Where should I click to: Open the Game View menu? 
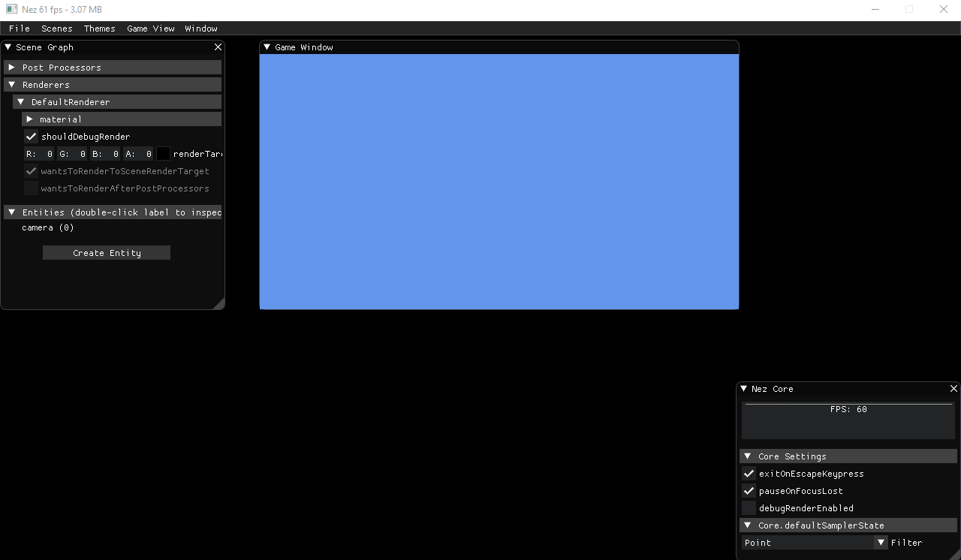click(150, 29)
